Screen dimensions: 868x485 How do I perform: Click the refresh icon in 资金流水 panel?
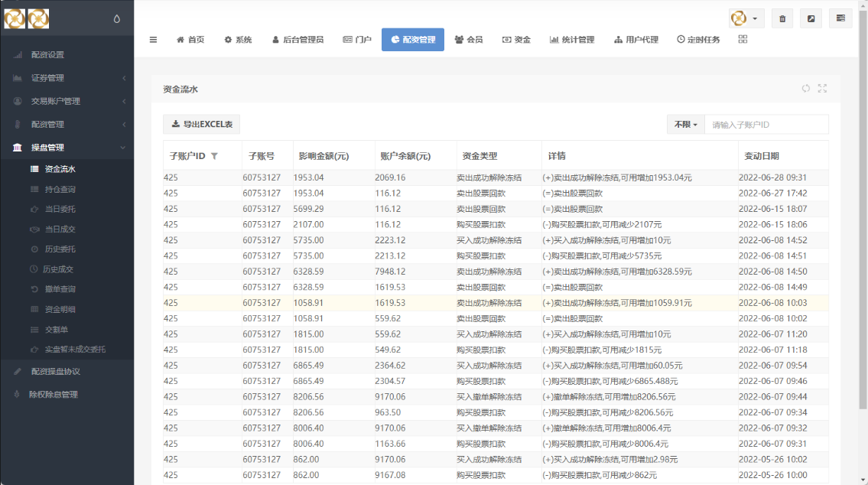805,89
